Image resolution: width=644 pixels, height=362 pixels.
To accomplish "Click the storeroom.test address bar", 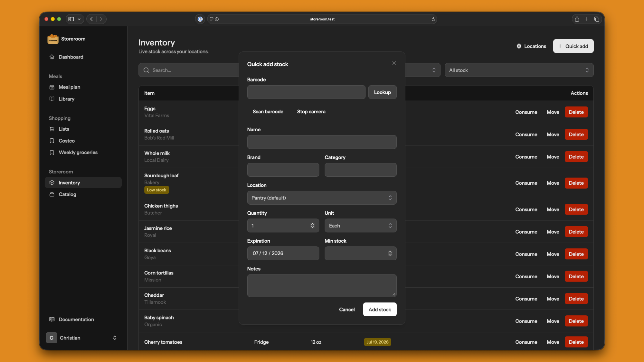I will click(x=322, y=19).
